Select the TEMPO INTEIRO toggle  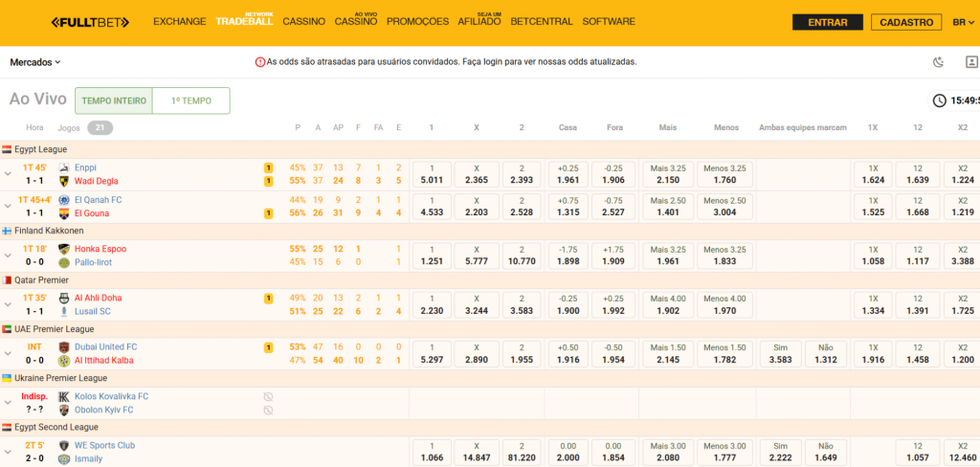(x=114, y=100)
